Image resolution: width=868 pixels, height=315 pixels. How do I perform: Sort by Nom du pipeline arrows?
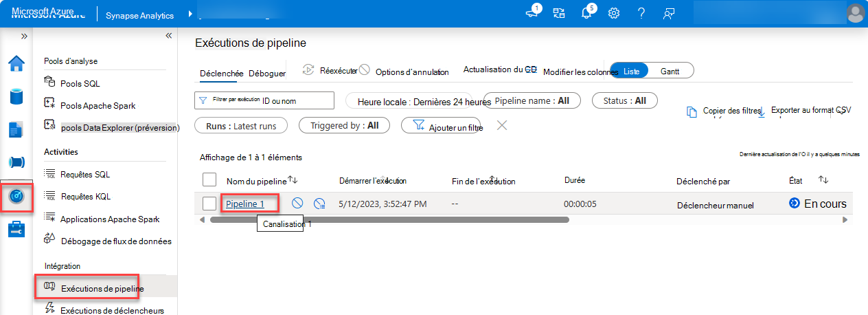click(x=293, y=180)
